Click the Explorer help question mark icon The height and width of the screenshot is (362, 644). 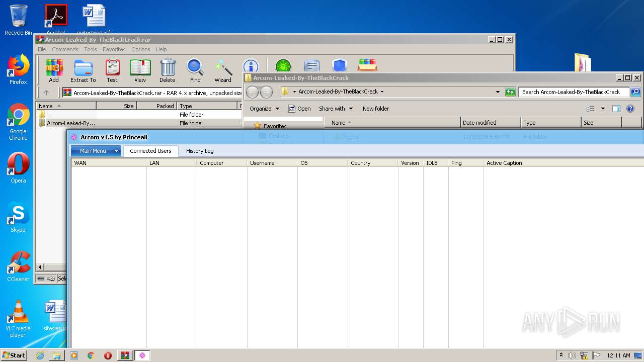pos(630,109)
